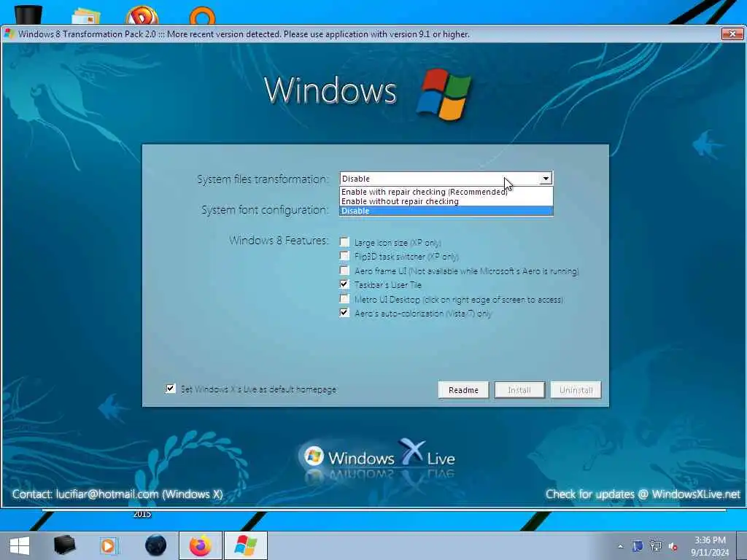Viewport: 747px width, 560px height.
Task: Enable Aero frame UI checkbox
Action: [344, 271]
